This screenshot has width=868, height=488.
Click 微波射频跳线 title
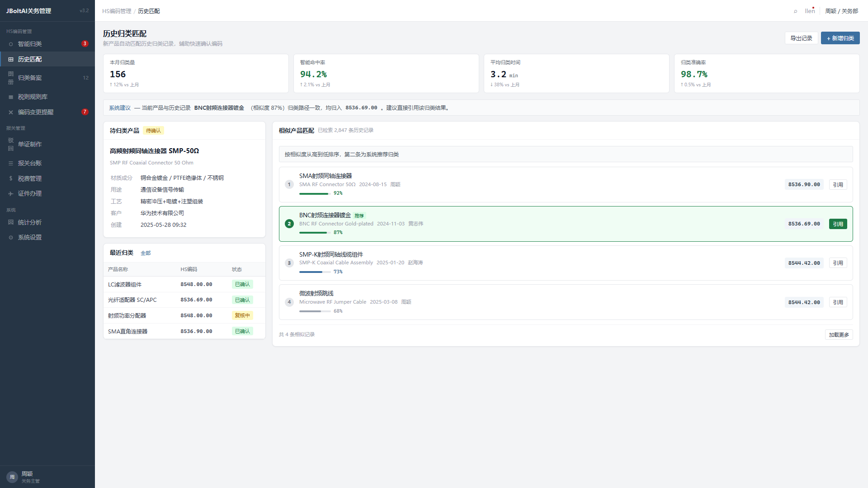click(x=316, y=294)
